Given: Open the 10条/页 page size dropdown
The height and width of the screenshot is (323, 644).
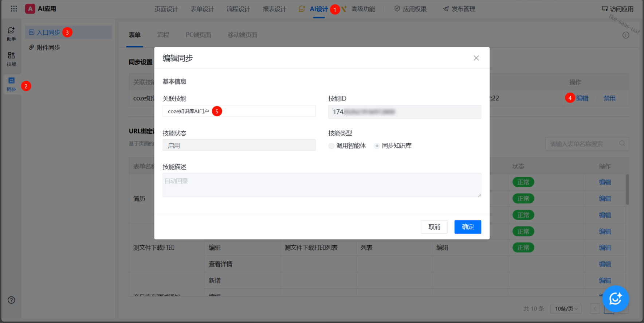Looking at the screenshot, I should (566, 309).
